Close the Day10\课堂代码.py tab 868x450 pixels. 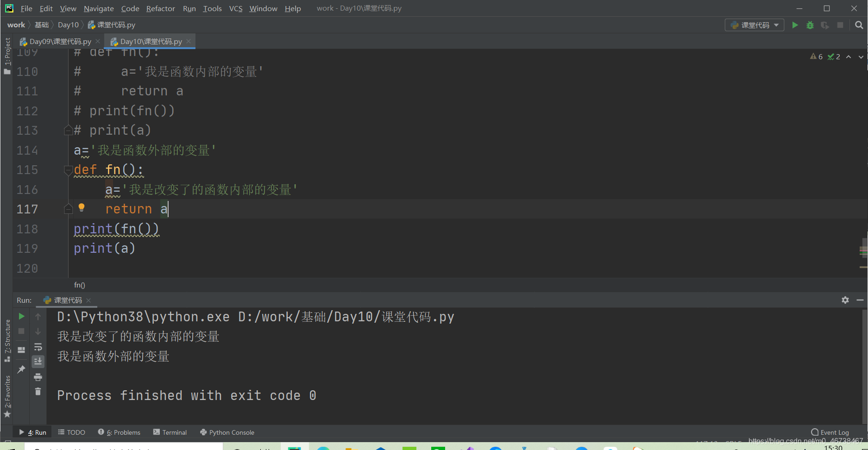[189, 41]
